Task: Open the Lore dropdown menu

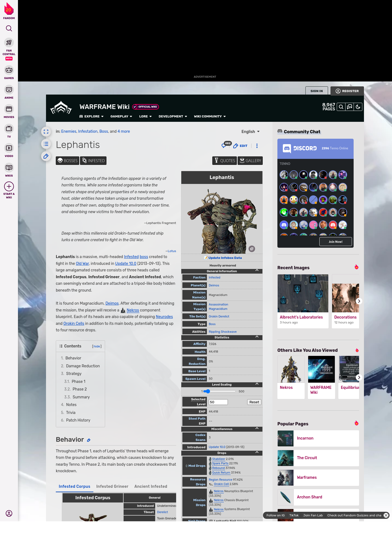Action: pyautogui.click(x=145, y=116)
